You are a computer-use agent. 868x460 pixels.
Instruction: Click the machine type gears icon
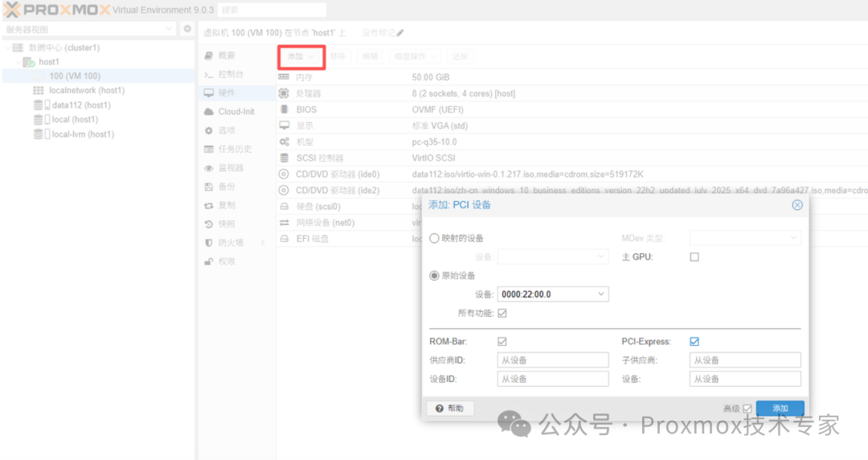(284, 142)
